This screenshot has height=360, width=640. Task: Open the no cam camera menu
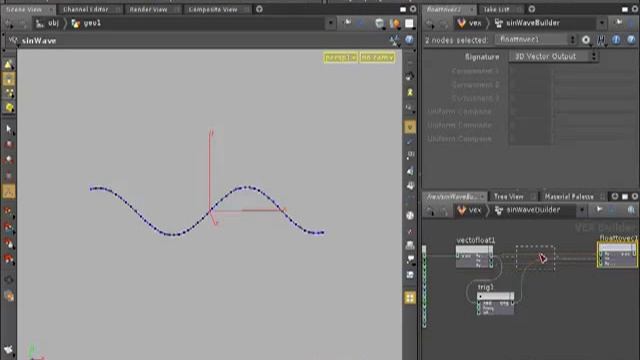click(378, 58)
